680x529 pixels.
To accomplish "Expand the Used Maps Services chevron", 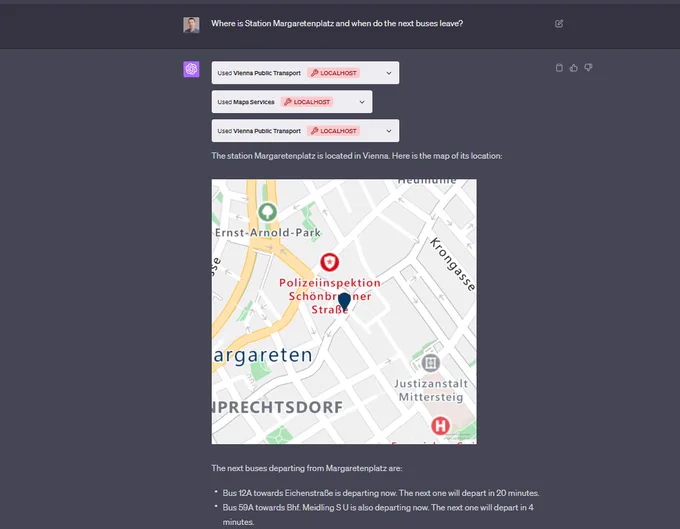I will (362, 102).
